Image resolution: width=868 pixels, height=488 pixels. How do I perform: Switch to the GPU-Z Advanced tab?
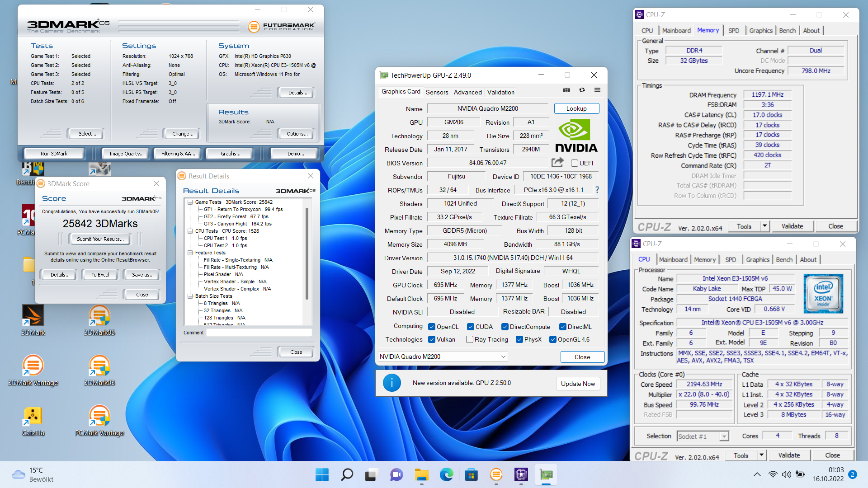(467, 92)
